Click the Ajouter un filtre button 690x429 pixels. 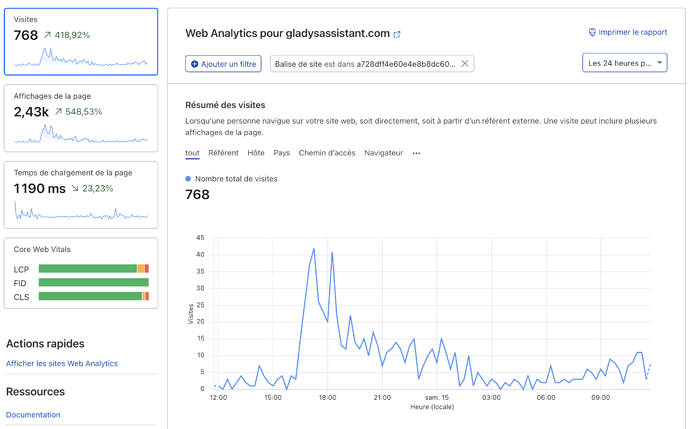pyautogui.click(x=224, y=64)
